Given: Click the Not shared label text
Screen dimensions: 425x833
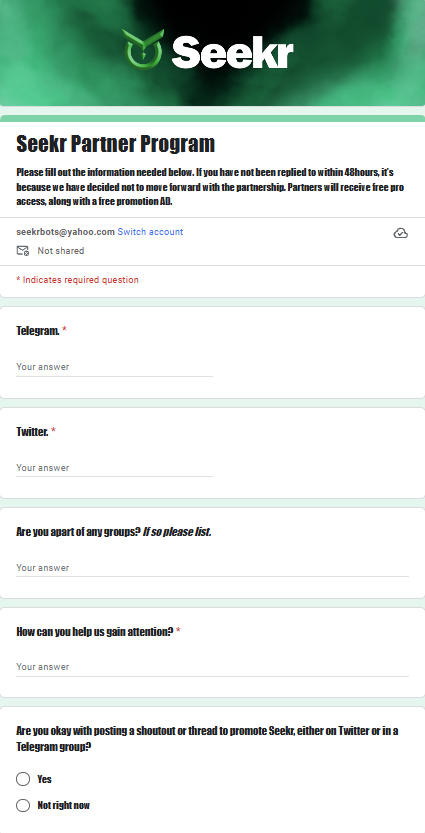Looking at the screenshot, I should click(x=61, y=251).
